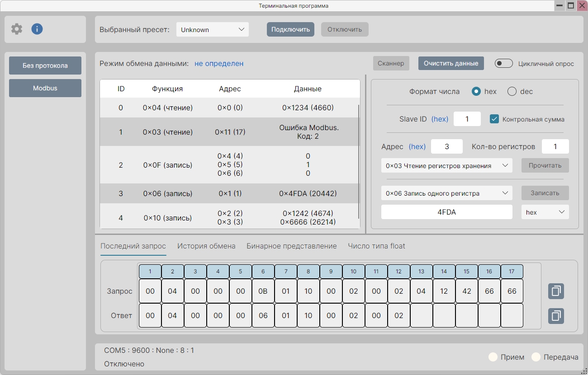Uncheck the Контрольная сумма checkbox

click(494, 119)
